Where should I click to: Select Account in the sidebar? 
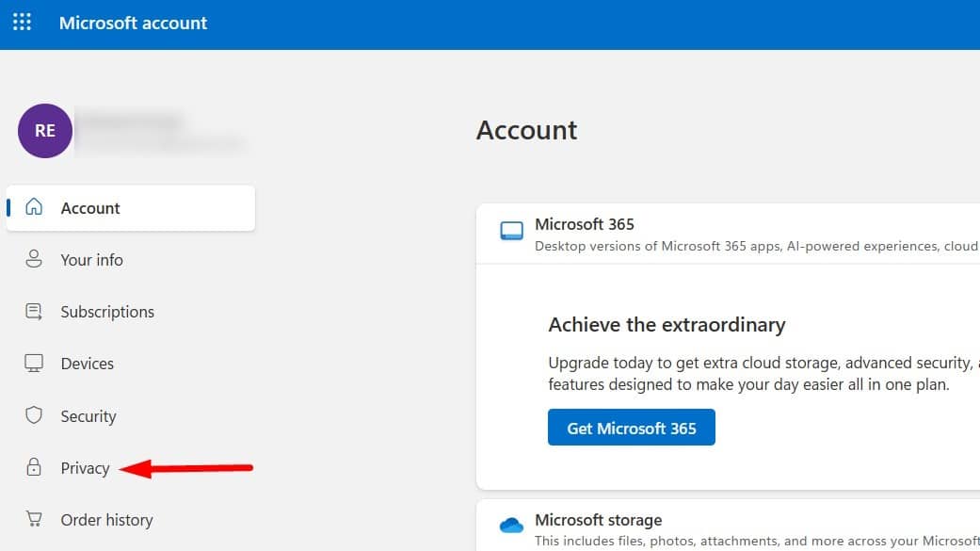[x=131, y=207]
